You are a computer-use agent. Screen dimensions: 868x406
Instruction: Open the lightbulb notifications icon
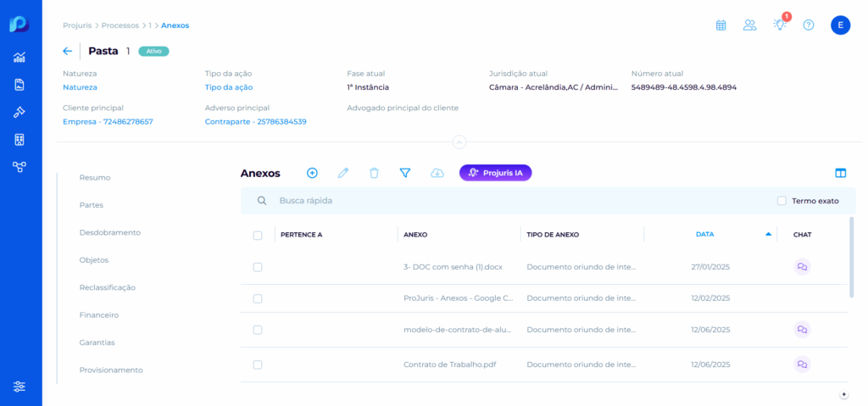coord(779,25)
